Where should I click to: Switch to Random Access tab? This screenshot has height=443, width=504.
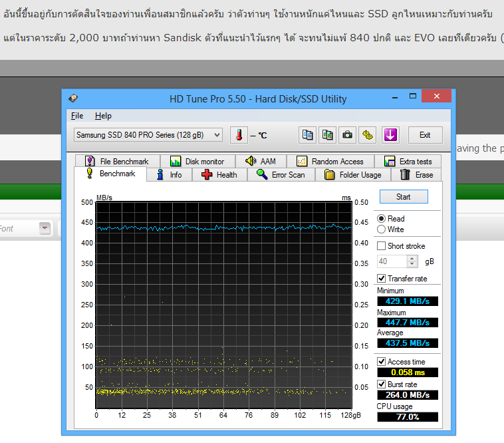[330, 161]
